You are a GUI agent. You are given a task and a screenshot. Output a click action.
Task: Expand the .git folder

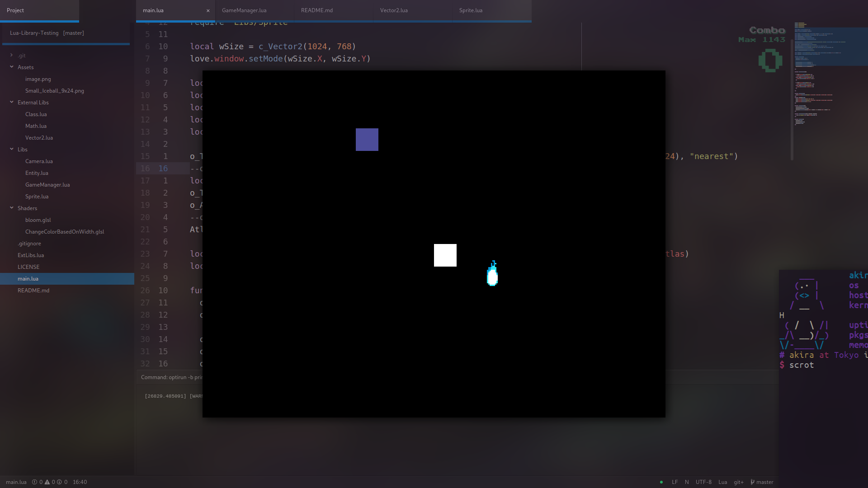[12, 55]
